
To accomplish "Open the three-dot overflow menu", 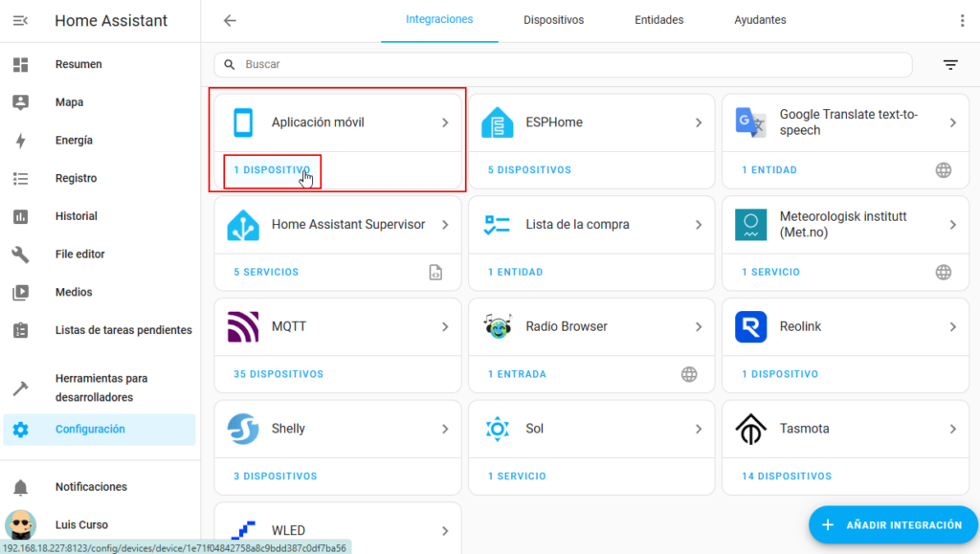I will tap(962, 21).
